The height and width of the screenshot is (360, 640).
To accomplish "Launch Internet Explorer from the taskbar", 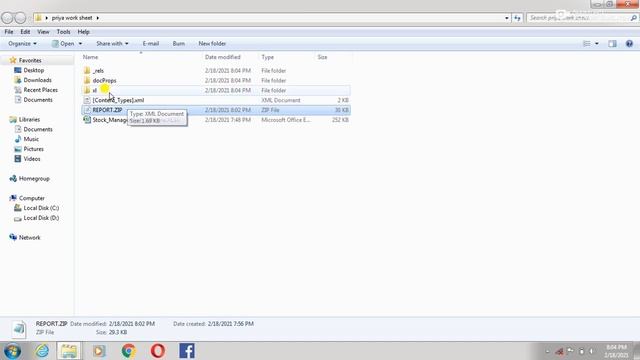I will [x=42, y=351].
